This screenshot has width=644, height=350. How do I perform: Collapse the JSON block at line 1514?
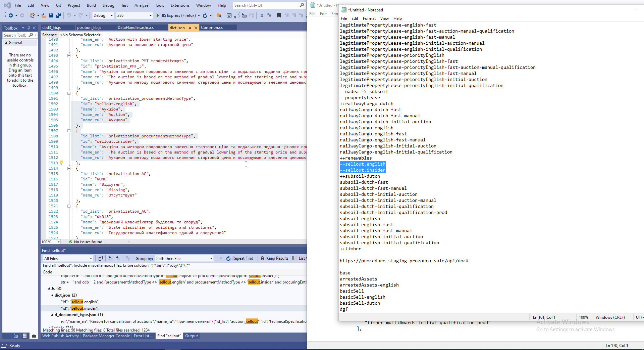(69, 168)
